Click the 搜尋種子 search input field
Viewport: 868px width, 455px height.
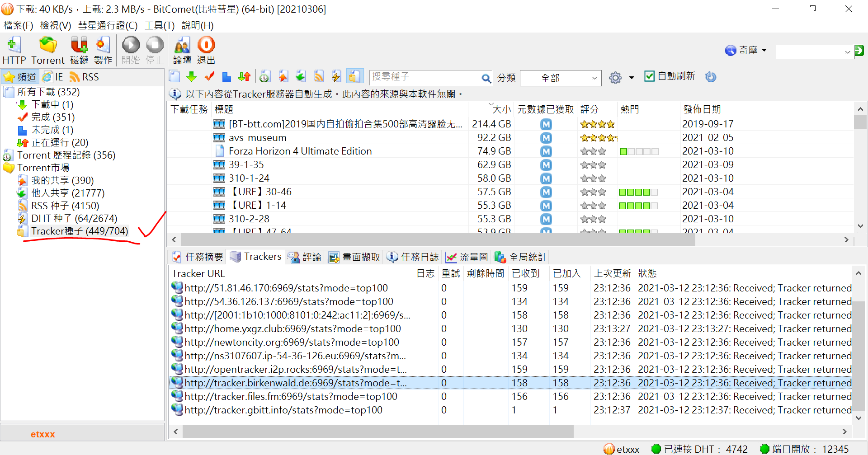425,77
